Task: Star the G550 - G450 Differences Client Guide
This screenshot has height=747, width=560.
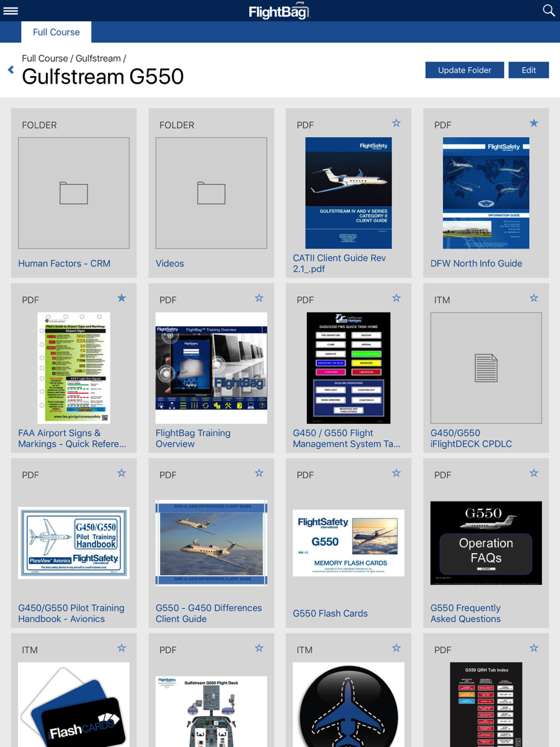Action: [259, 473]
